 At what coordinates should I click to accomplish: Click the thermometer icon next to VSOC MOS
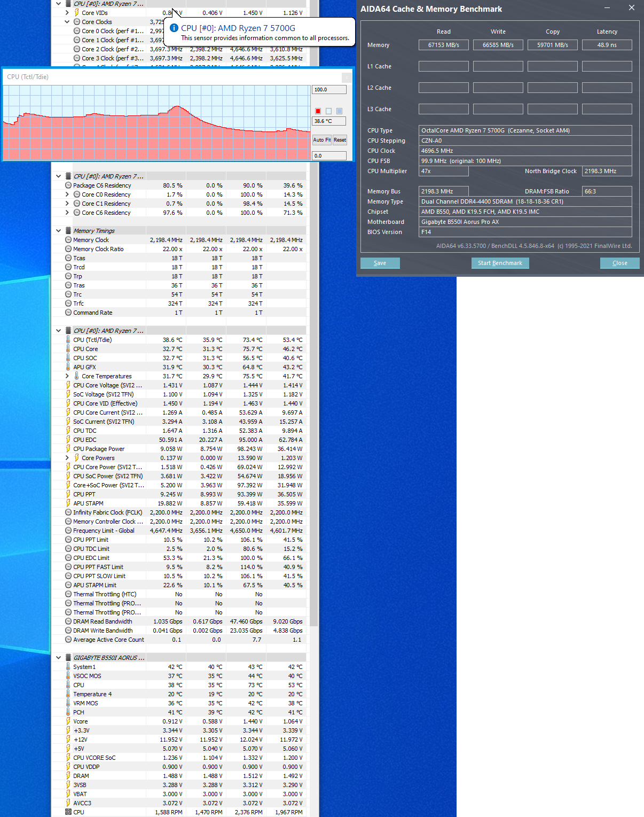pyautogui.click(x=68, y=676)
